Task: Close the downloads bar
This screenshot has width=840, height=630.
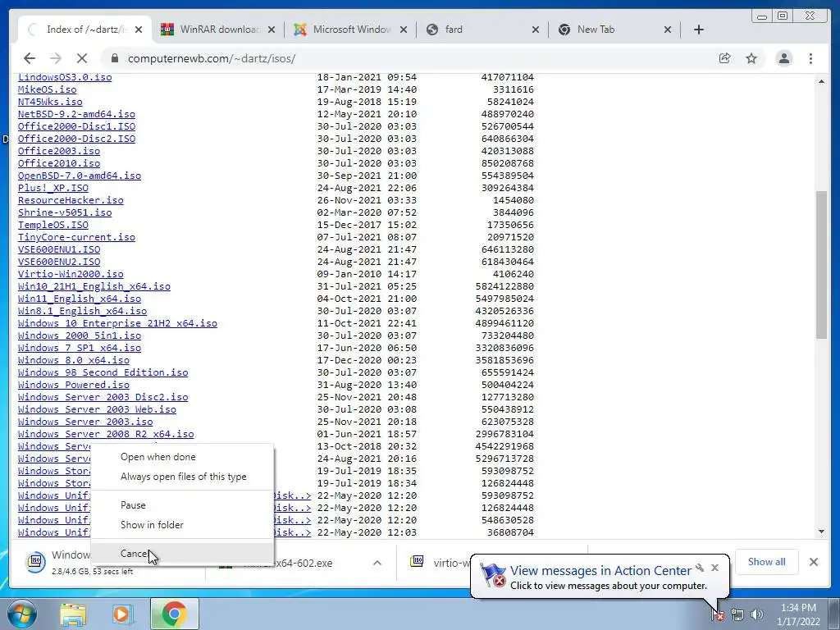Action: [x=814, y=562]
